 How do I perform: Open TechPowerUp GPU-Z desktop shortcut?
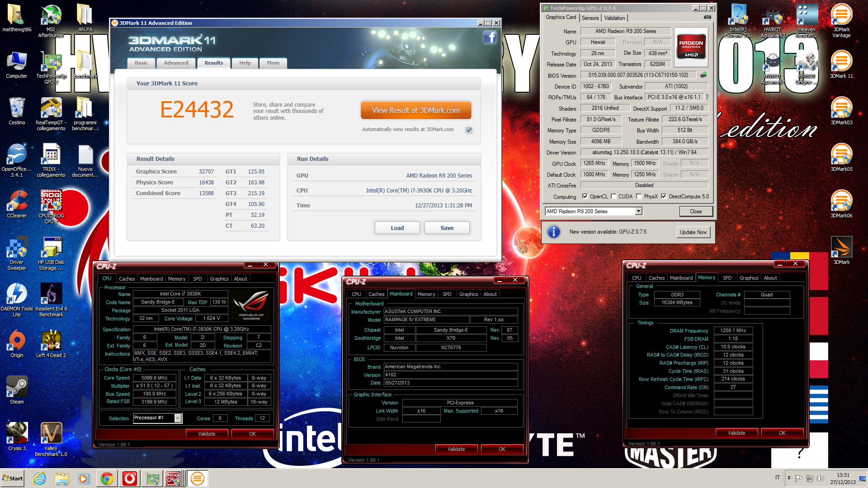click(51, 68)
